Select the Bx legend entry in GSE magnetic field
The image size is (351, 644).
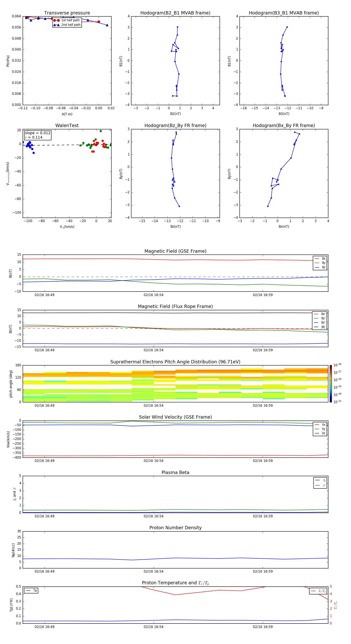[x=320, y=259]
